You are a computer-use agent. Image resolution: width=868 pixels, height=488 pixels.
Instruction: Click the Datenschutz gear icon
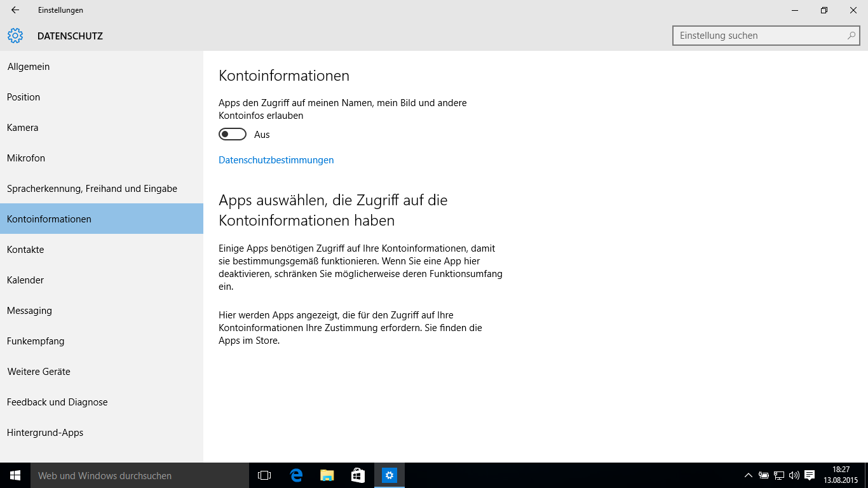pos(15,36)
